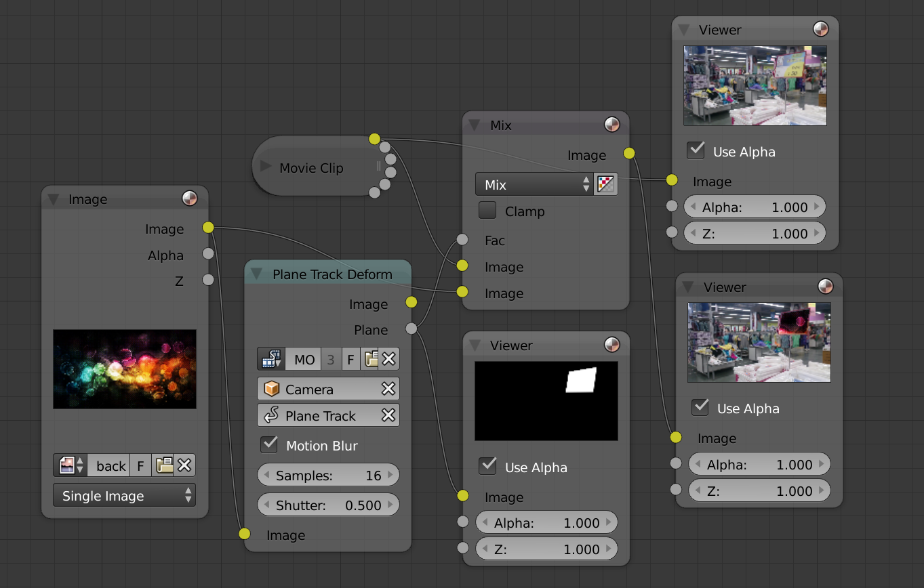The height and width of the screenshot is (588, 924).
Task: Open the Single Image source dropdown
Action: pyautogui.click(x=124, y=495)
